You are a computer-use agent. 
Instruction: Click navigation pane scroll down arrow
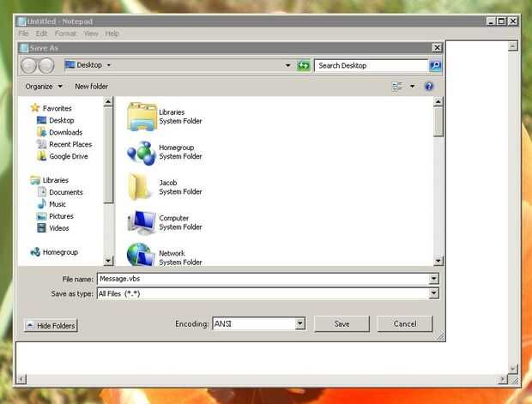pyautogui.click(x=108, y=261)
